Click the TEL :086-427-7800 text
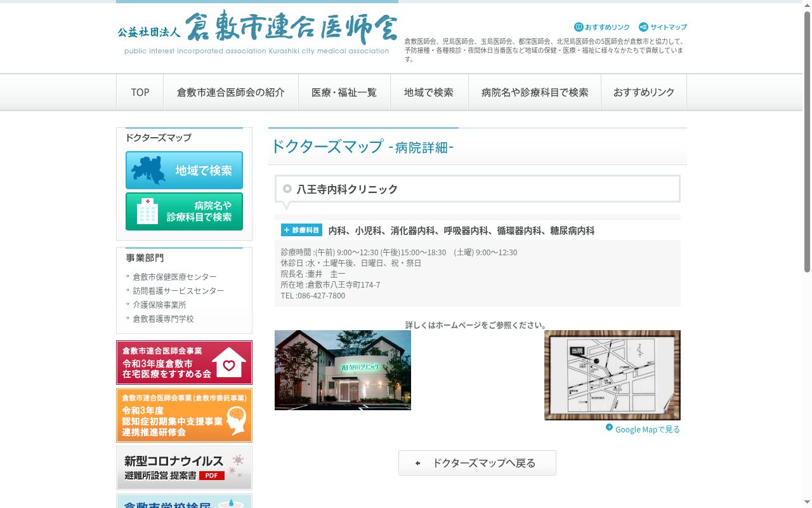This screenshot has width=812, height=508. [313, 296]
